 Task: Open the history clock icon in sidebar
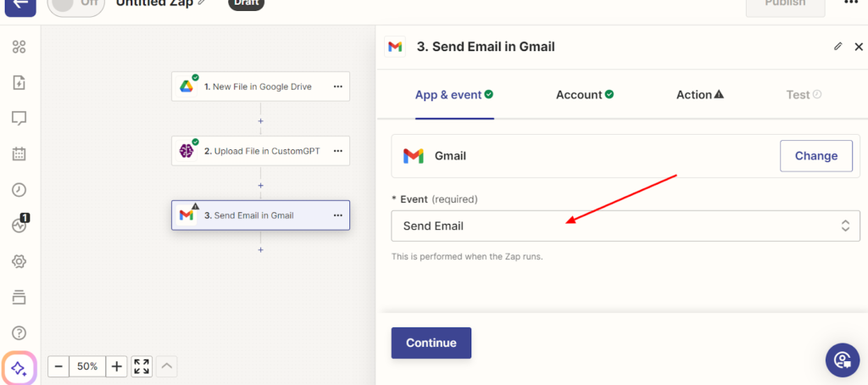[x=19, y=189]
